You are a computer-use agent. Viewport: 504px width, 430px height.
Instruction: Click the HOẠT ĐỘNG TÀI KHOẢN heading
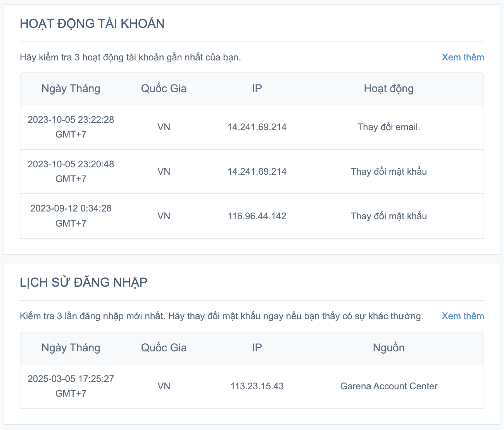pos(92,24)
